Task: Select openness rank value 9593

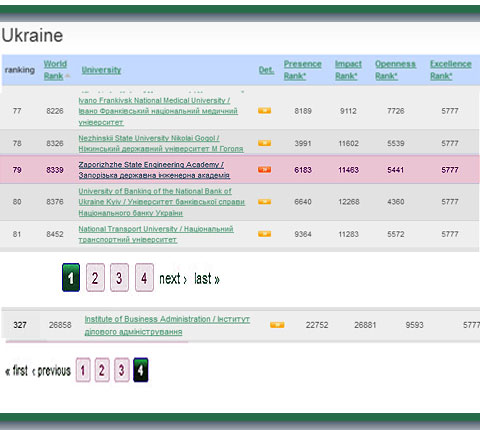Action: pyautogui.click(x=414, y=325)
